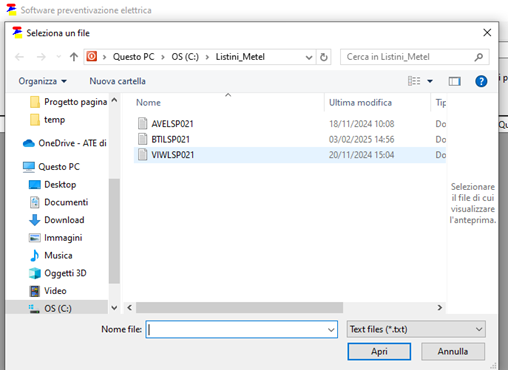This screenshot has height=370, width=508.
Task: Select 'Questo PC' in the address breadcrumb
Action: [x=133, y=57]
